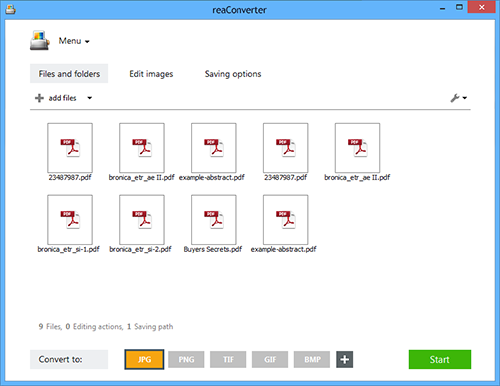Click the 9 Files status text
The width and height of the screenshot is (500, 386).
[x=50, y=327]
